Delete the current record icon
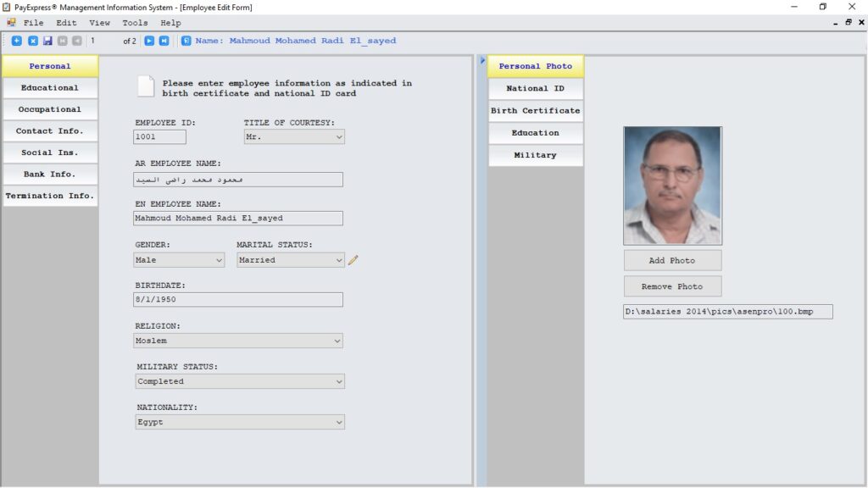This screenshot has height=488, width=868. pos(33,41)
